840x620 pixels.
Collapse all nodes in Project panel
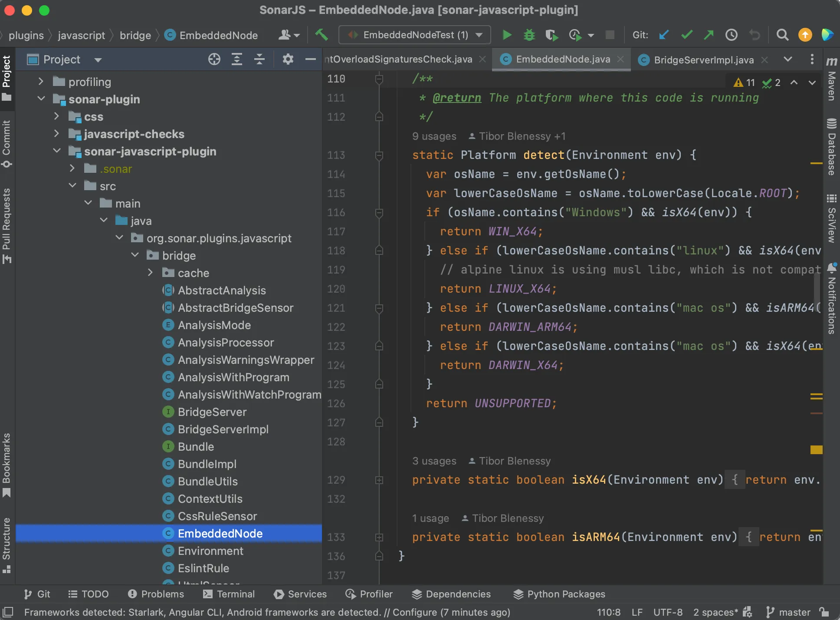click(x=259, y=59)
